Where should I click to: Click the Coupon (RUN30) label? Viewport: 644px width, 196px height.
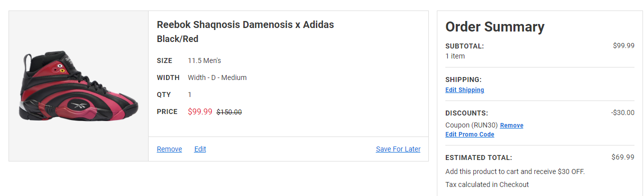[x=471, y=125]
